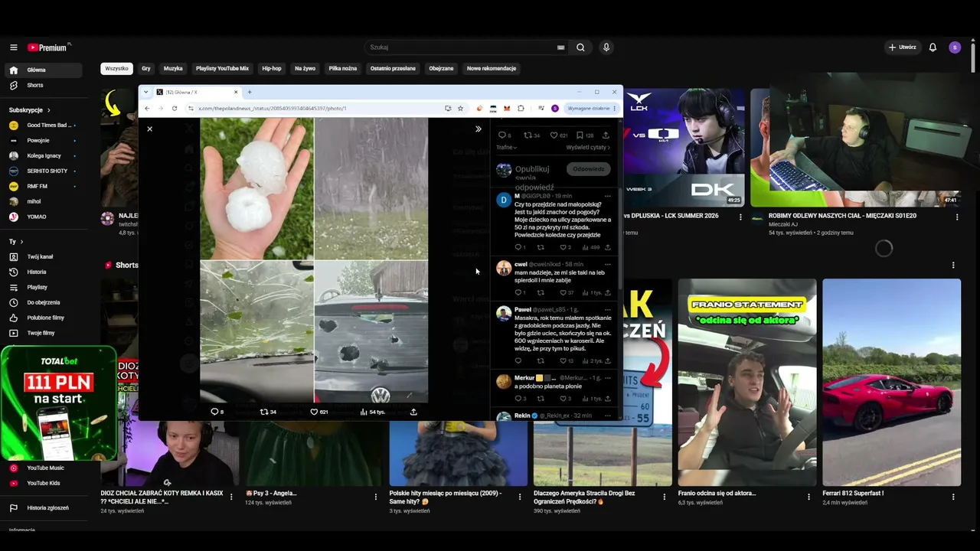Open YouTube notifications bell
980x551 pixels.
point(933,47)
